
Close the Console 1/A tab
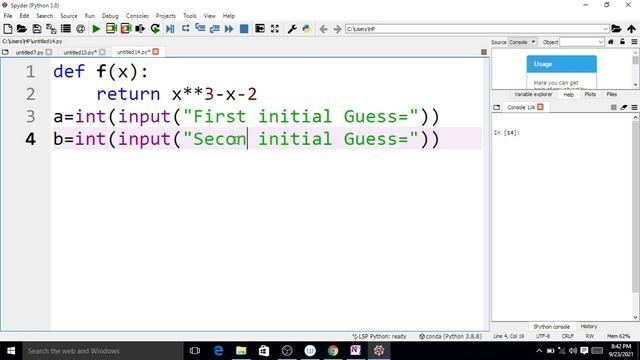[x=540, y=107]
